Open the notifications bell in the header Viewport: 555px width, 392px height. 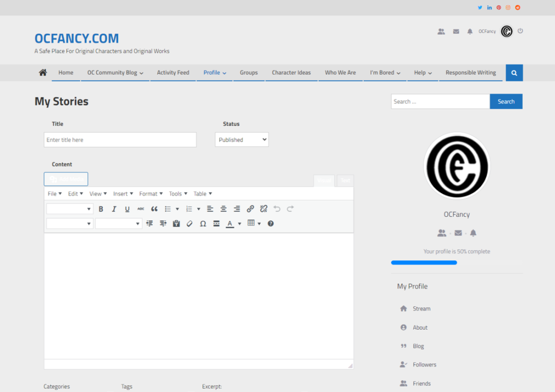tap(470, 31)
